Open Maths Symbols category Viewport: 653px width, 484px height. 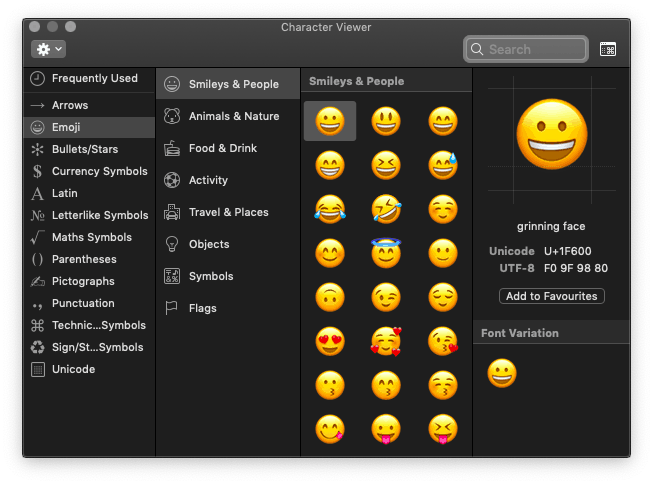click(x=89, y=237)
